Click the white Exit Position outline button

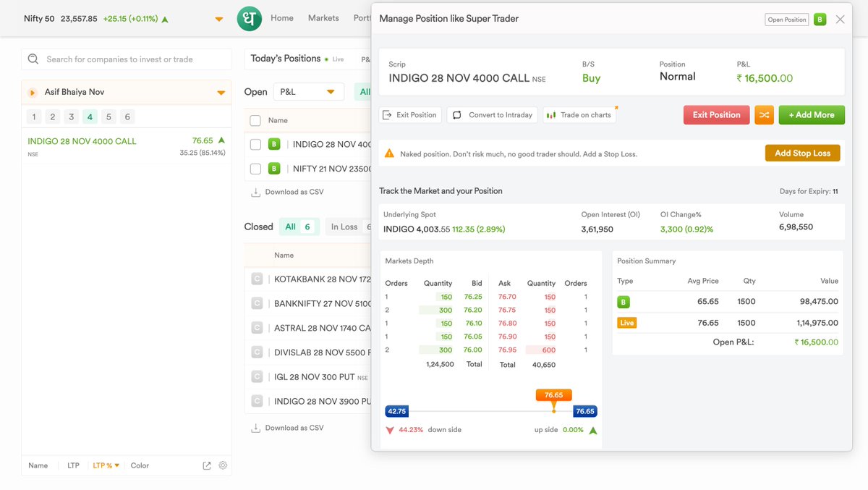[410, 115]
